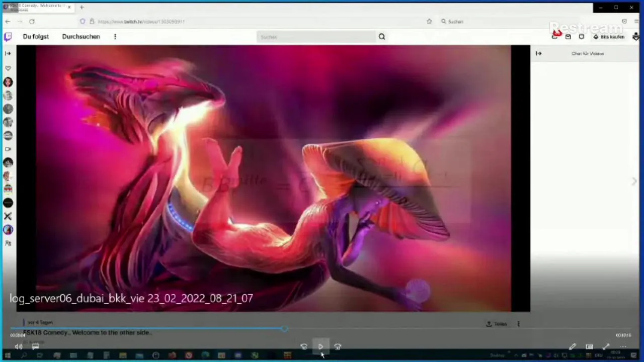Screen dimensions: 644x362
Task: Play the video with the play button
Action: click(x=320, y=346)
